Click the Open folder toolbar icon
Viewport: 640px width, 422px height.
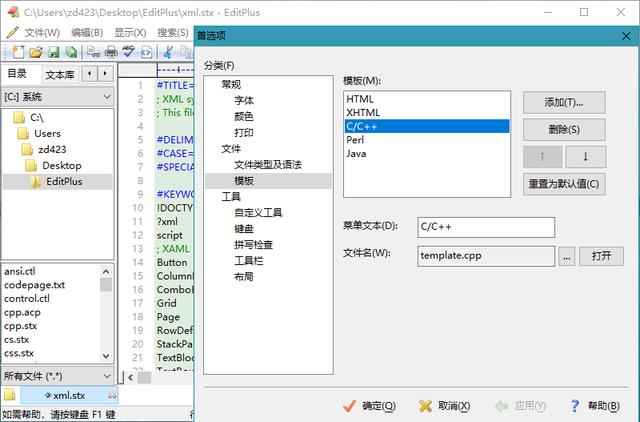coord(36,52)
